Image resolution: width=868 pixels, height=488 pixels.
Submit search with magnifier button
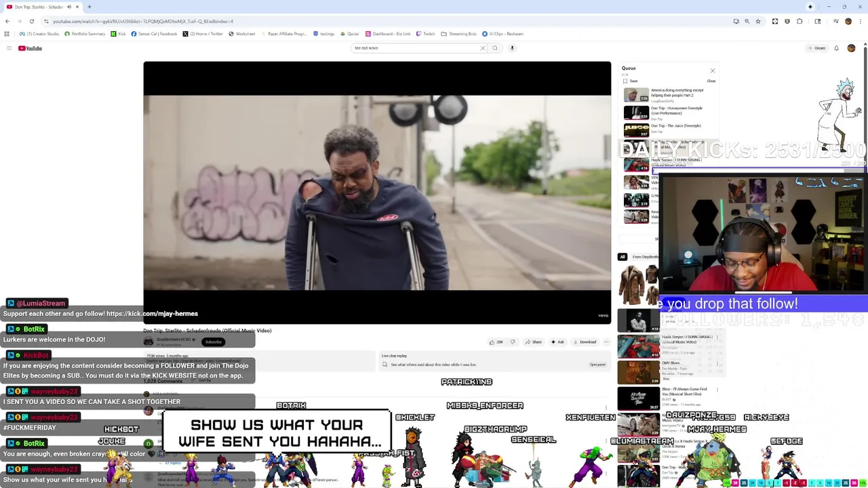495,48
